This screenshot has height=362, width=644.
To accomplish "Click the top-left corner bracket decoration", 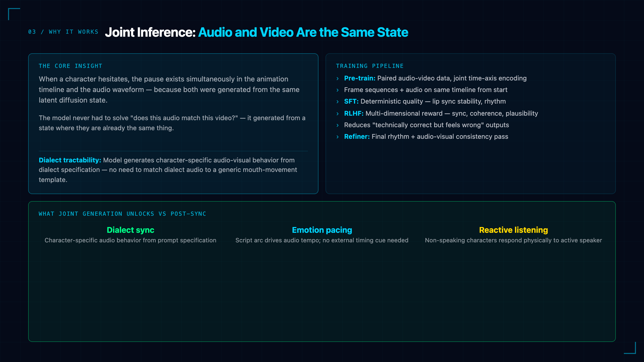I will coord(14,14).
